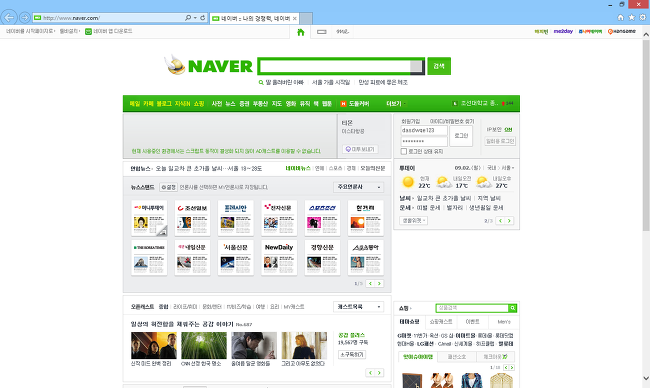650x388 pixels.
Task: Open the NewDaily newspaper thumbnail
Action: (279, 257)
